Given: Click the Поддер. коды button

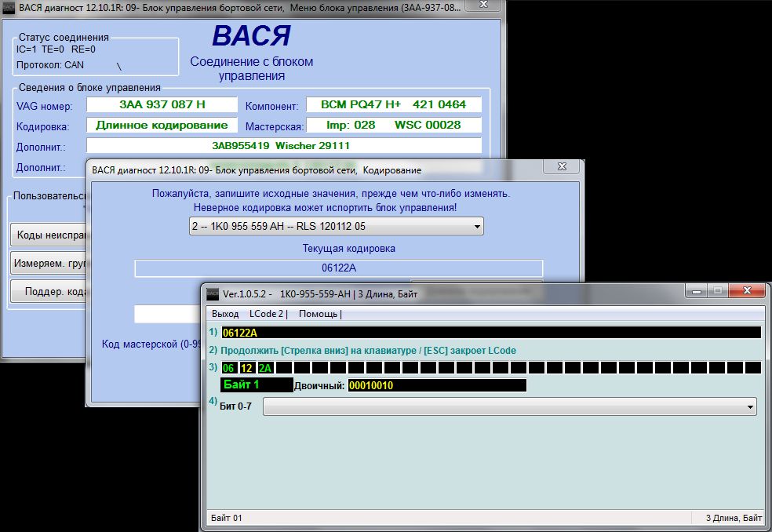Looking at the screenshot, I should click(x=49, y=292).
